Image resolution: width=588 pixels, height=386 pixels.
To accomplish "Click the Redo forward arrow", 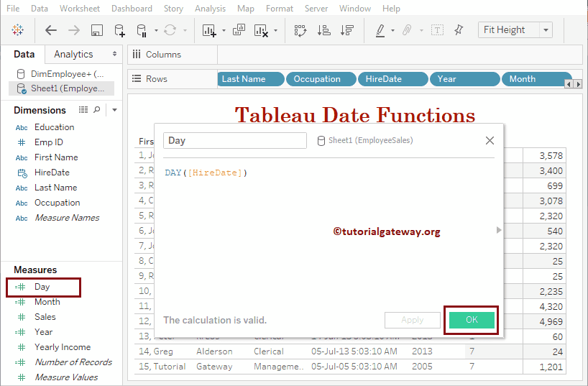I will click(x=74, y=30).
